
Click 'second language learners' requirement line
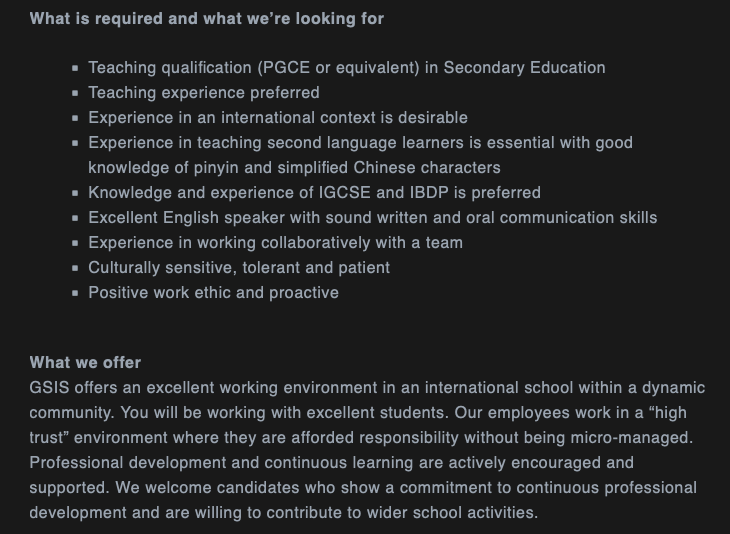[x=360, y=143]
